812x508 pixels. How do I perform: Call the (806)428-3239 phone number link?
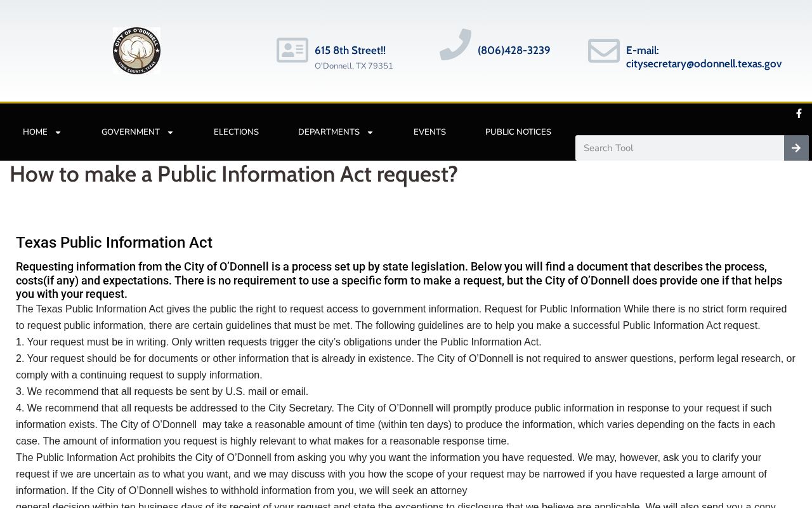514,50
